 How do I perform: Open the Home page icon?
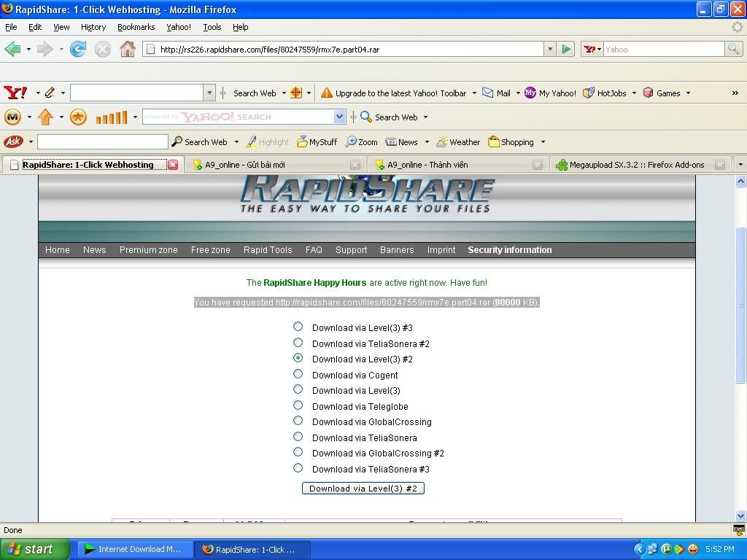[x=127, y=49]
